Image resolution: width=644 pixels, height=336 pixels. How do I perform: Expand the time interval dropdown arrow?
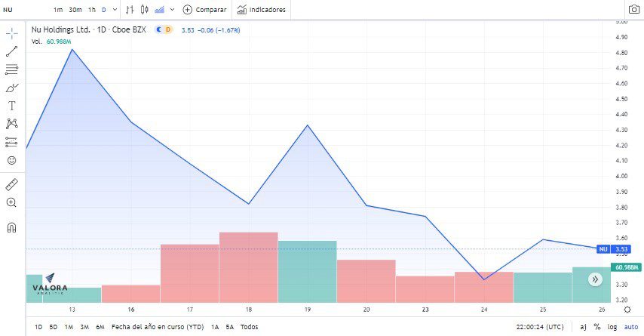click(115, 10)
